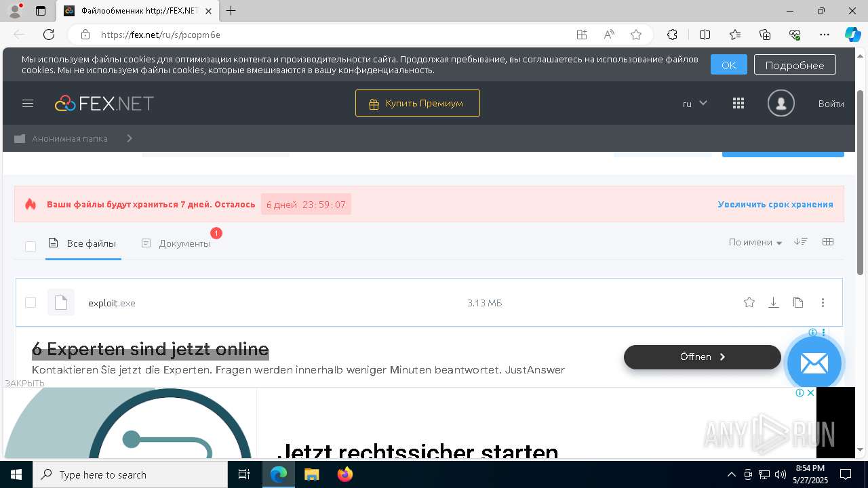Click the page vertical scrollbar
This screenshot has height=488, width=868.
point(861,182)
